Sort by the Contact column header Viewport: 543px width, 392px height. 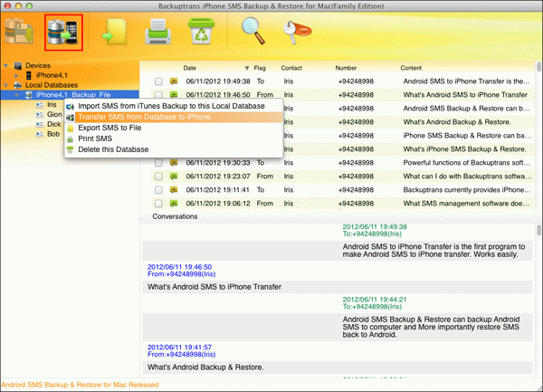pos(291,68)
